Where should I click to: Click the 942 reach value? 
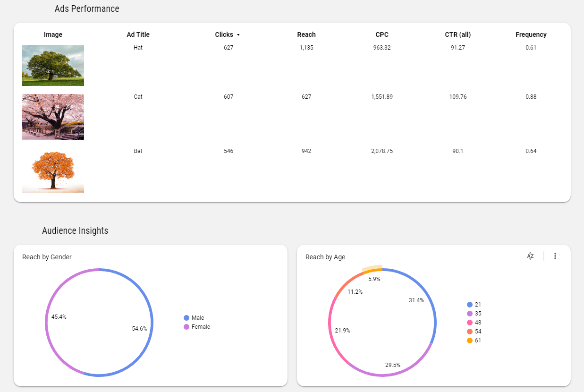pos(306,151)
